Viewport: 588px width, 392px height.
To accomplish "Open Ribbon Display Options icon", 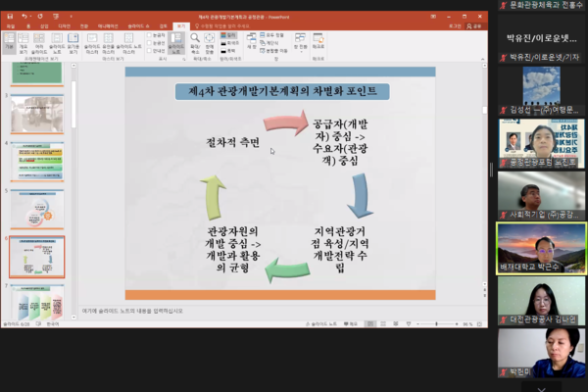I will tap(433, 17).
